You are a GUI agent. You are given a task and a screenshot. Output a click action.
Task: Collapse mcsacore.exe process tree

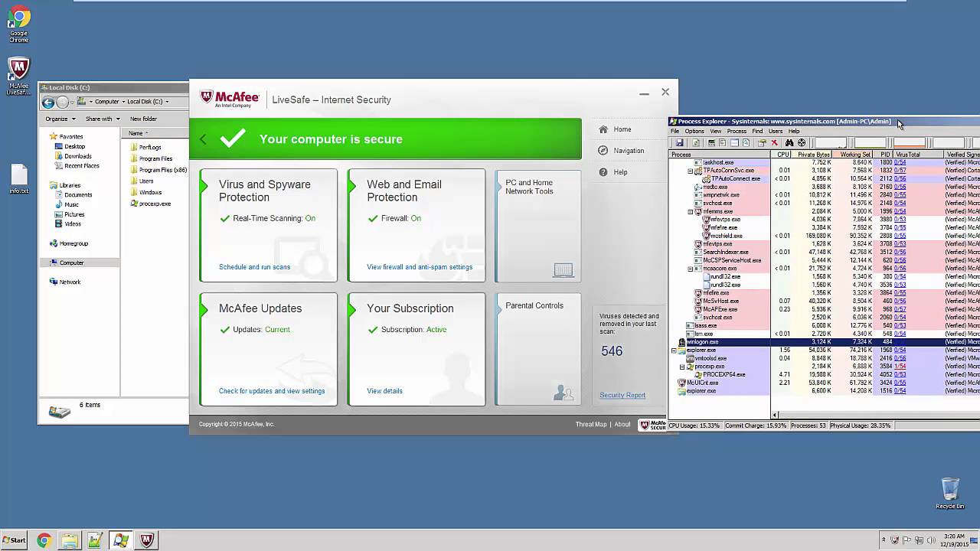tap(690, 269)
